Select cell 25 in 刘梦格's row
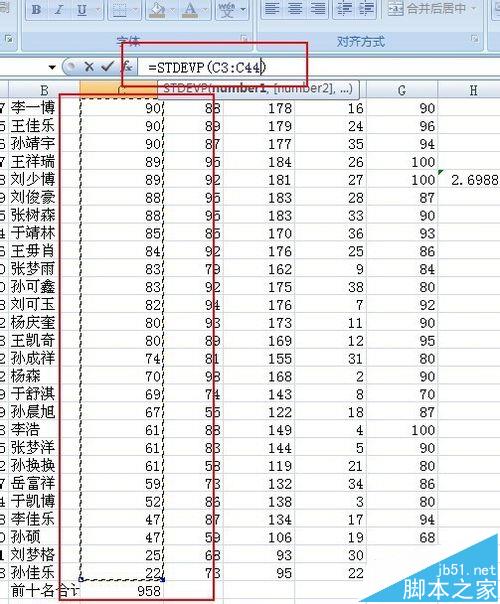Viewport: 500px width, 604px height. (122, 555)
